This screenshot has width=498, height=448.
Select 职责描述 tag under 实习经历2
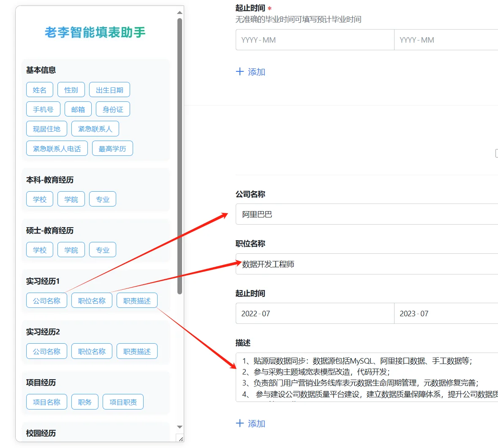(137, 351)
